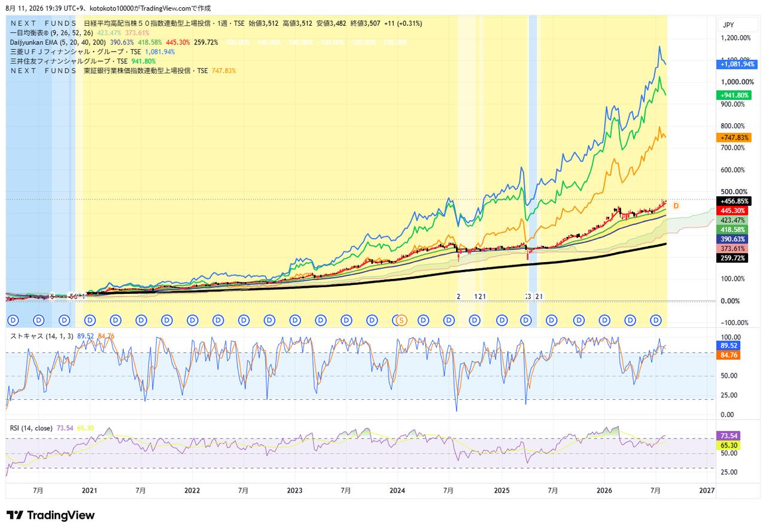
Task: Click the 747.83% value in the 東証銀行業 legend
Action: tap(224, 71)
